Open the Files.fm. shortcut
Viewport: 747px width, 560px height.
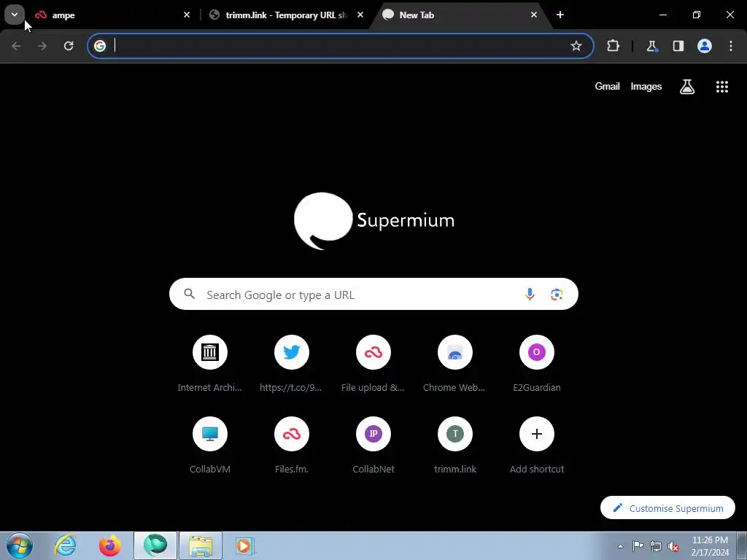291,446
